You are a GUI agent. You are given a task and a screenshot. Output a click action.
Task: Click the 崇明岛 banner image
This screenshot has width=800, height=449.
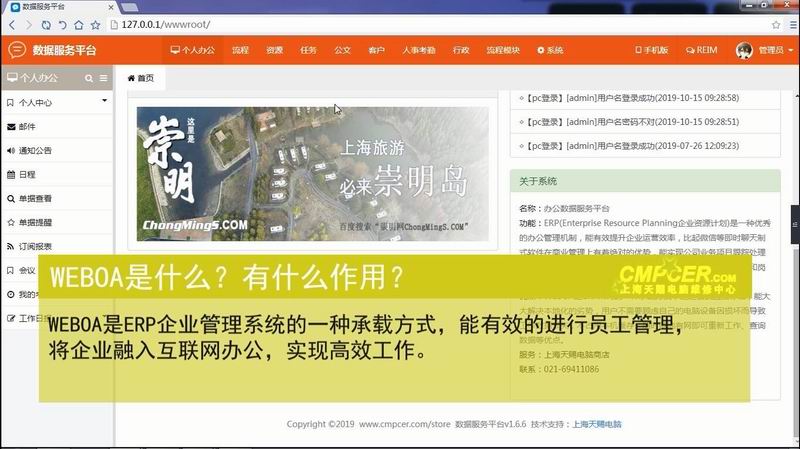pyautogui.click(x=313, y=174)
